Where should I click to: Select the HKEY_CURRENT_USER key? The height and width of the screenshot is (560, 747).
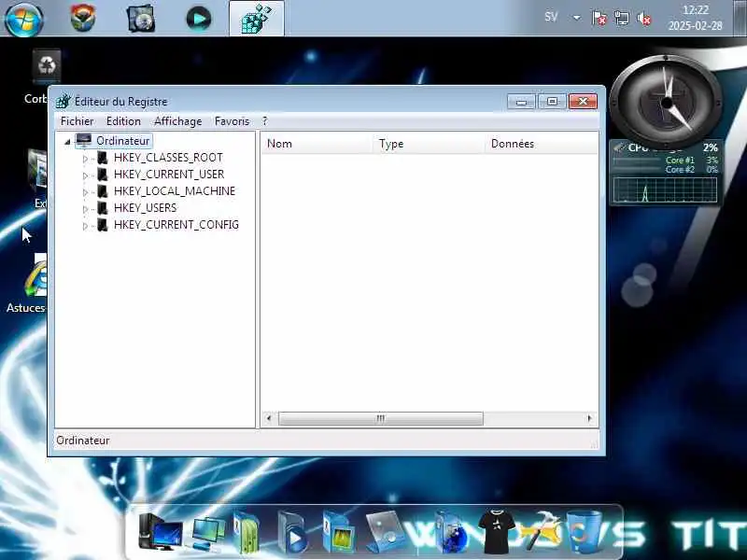(169, 175)
